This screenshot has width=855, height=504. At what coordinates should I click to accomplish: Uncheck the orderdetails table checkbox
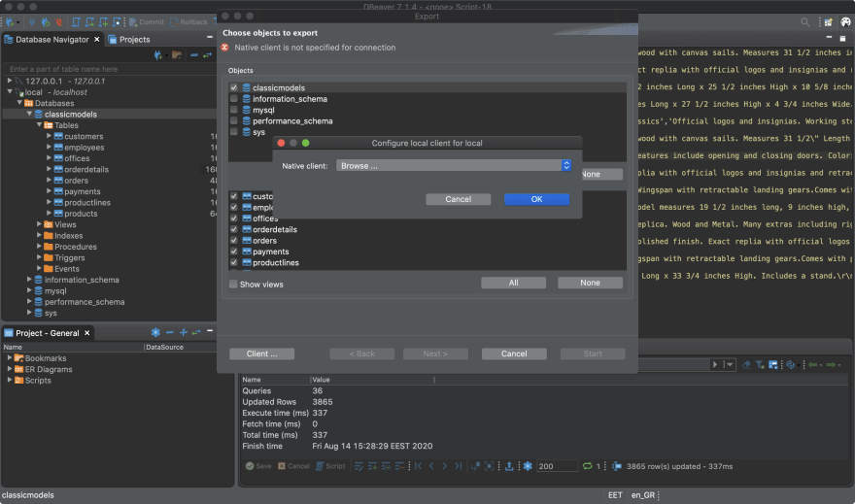click(234, 229)
